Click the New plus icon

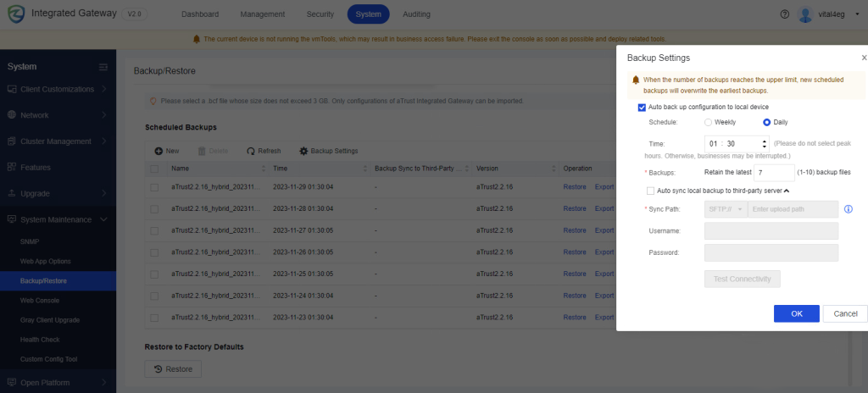(x=159, y=151)
